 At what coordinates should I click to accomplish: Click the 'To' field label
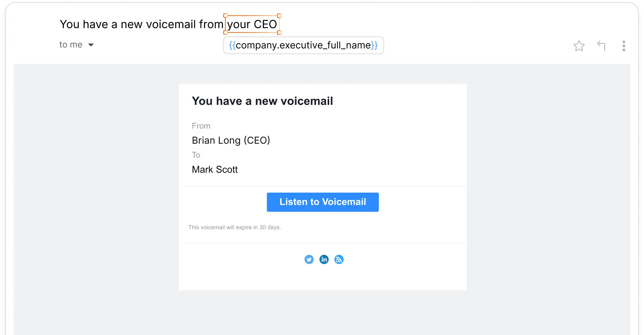(x=196, y=155)
